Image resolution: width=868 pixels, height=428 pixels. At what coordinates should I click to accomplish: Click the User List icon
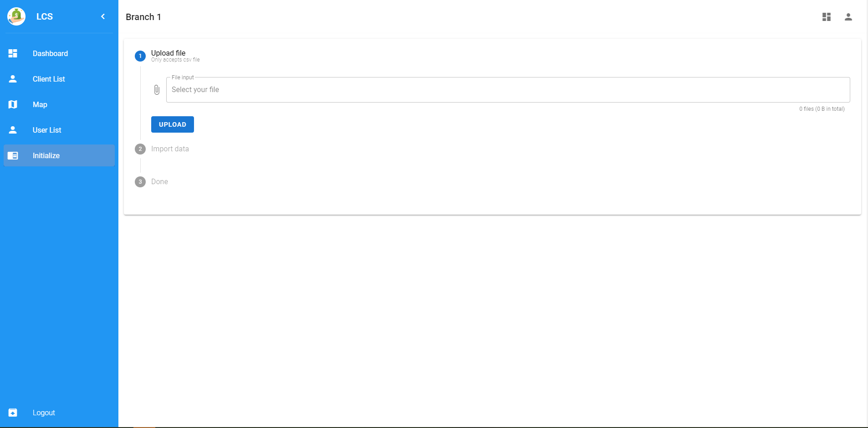(13, 130)
